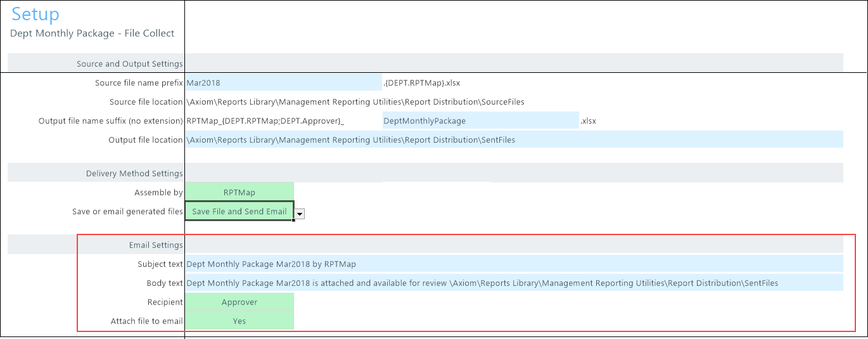Click the Assemble by RPTMap cell

tap(239, 193)
